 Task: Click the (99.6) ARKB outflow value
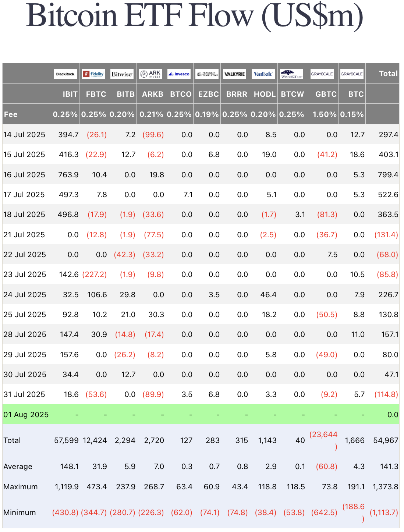coord(153,135)
